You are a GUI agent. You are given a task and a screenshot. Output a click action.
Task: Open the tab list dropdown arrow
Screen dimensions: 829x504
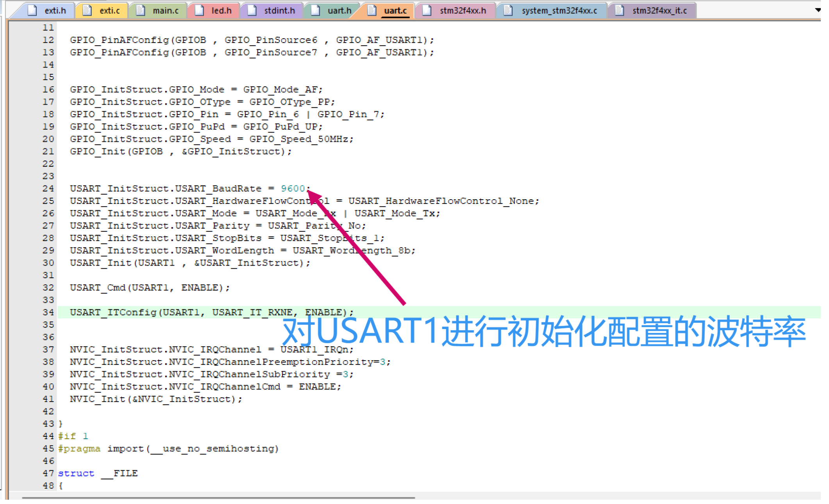(818, 10)
